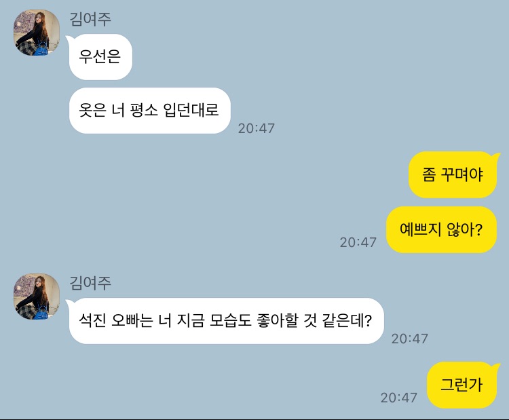The height and width of the screenshot is (420, 509).
Task: Open 김여주's profile picture beside 석진 message
Action: point(37,297)
